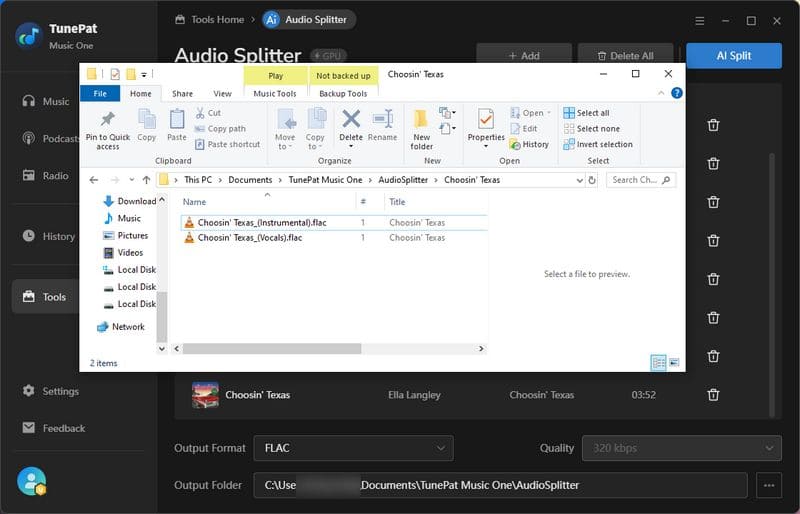800x514 pixels.
Task: Open Explorer help icon
Action: [x=677, y=93]
